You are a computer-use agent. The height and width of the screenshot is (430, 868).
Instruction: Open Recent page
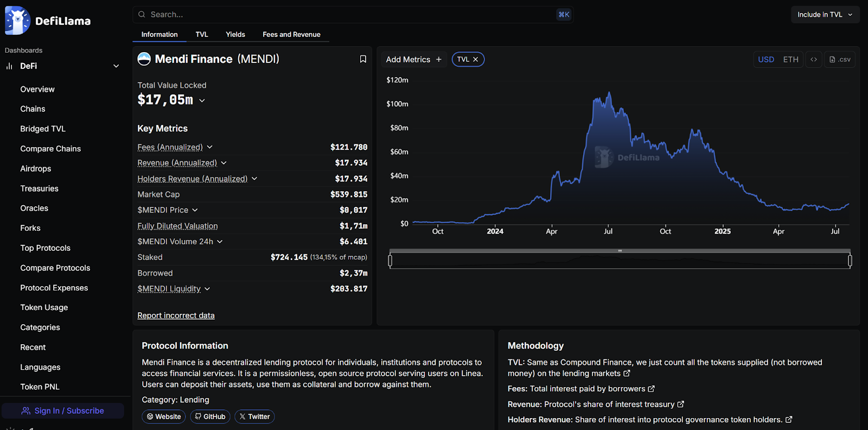point(33,347)
